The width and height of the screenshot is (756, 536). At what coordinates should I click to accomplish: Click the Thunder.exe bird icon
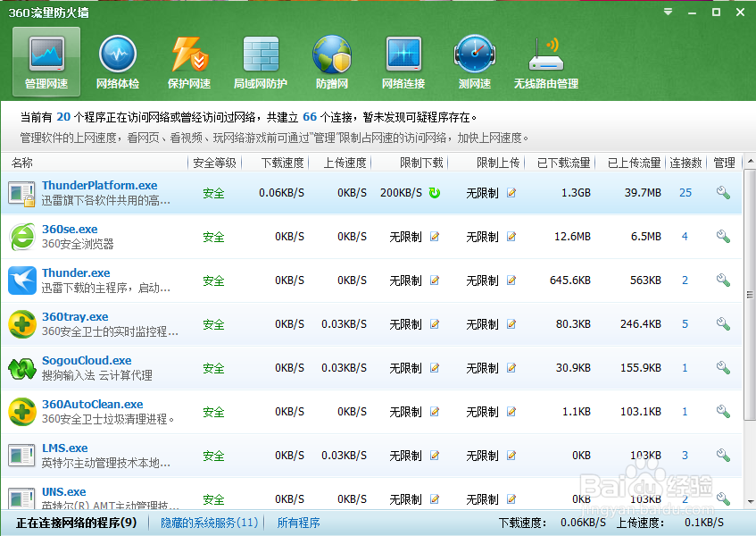click(22, 281)
